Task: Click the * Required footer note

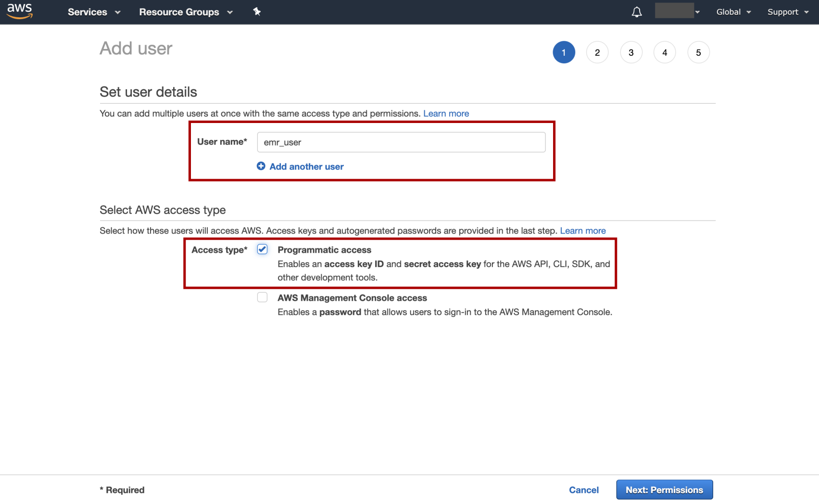Action: tap(122, 490)
